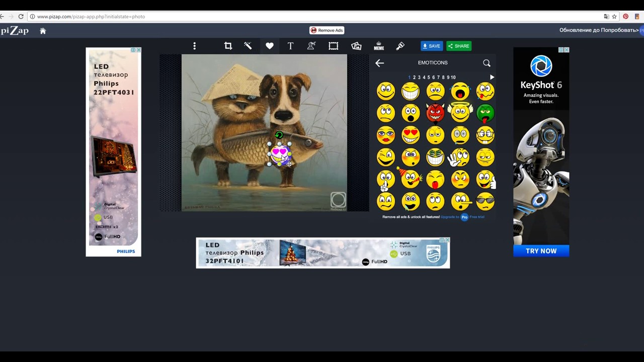Click the watermark box icon on the canvas
The height and width of the screenshot is (362, 644).
(x=338, y=200)
